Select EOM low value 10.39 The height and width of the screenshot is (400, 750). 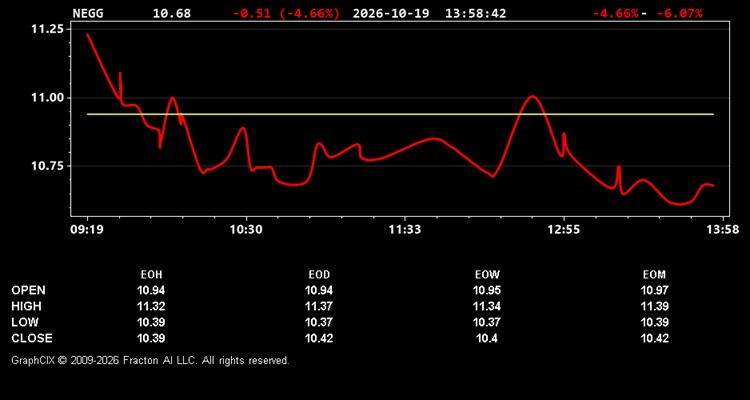pyautogui.click(x=655, y=322)
